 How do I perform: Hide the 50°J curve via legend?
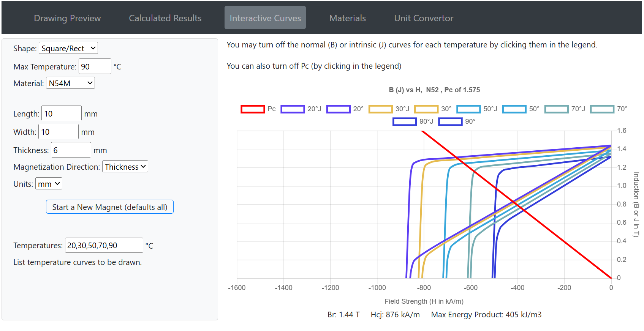click(x=468, y=109)
